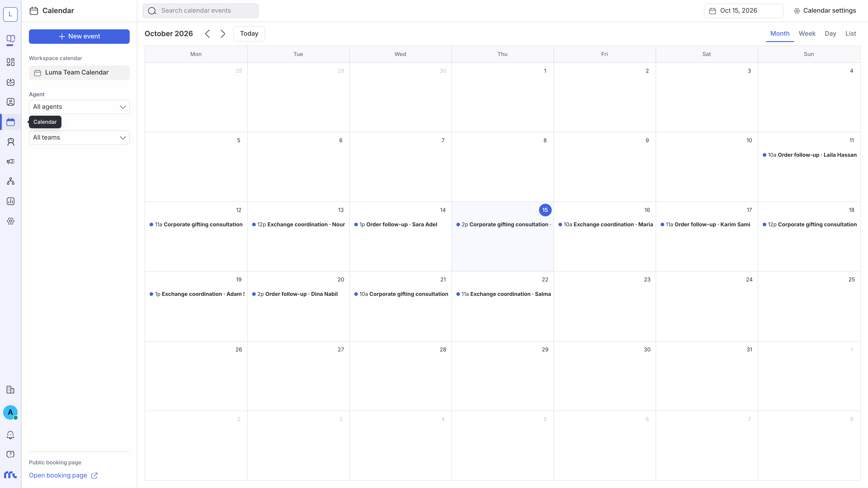Open the workspace avatar 'L' icon
868x488 pixels.
click(10, 14)
